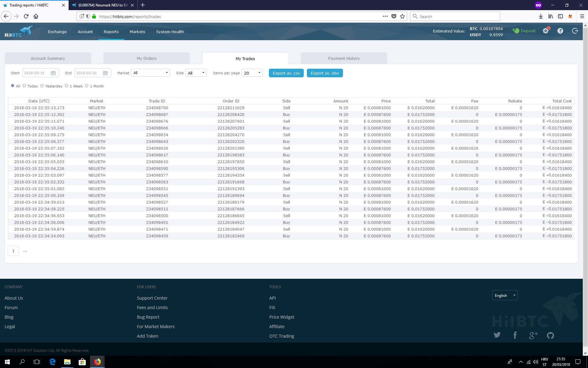Expand the Market dropdown
The height and width of the screenshot is (368, 588).
coord(150,73)
